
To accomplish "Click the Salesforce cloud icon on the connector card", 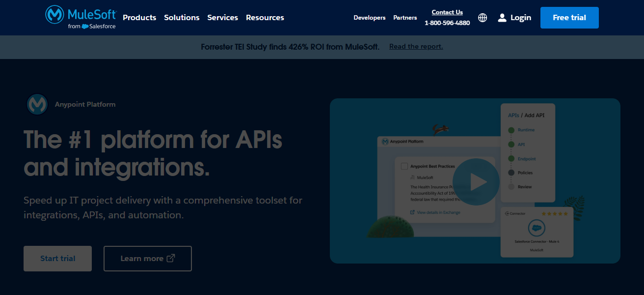I will (x=537, y=228).
